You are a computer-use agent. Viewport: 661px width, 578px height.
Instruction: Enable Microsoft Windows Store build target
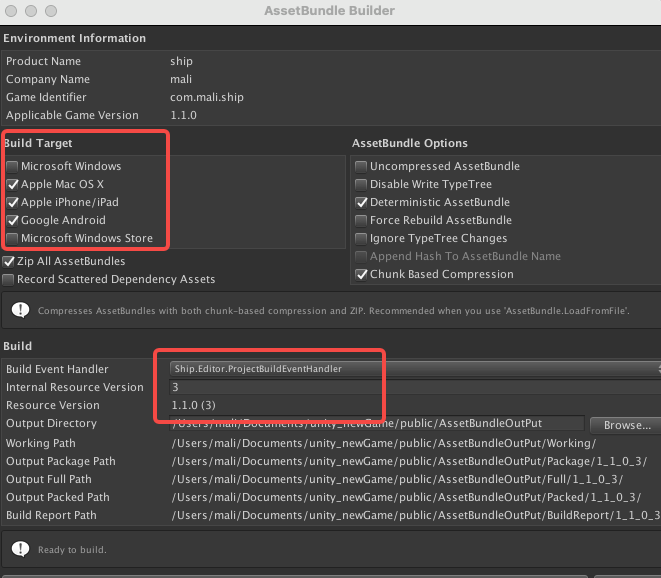pyautogui.click(x=12, y=239)
